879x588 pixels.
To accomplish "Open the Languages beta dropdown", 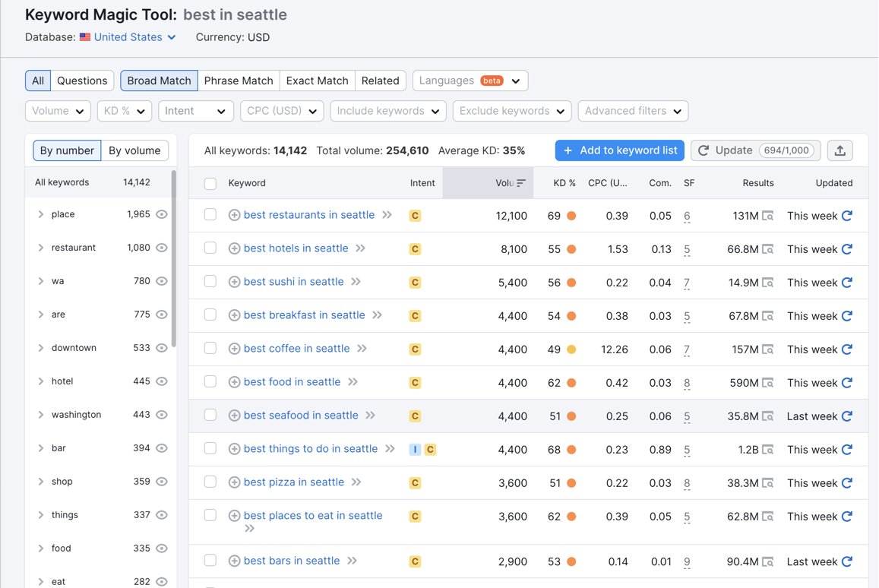I will tap(470, 81).
